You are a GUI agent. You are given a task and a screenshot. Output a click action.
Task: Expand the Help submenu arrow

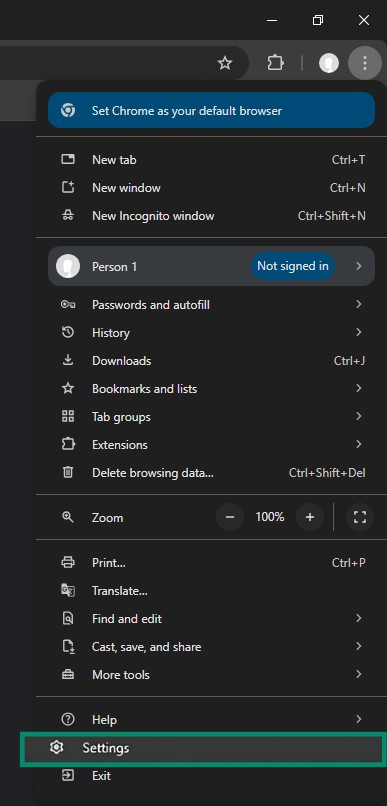tap(359, 720)
